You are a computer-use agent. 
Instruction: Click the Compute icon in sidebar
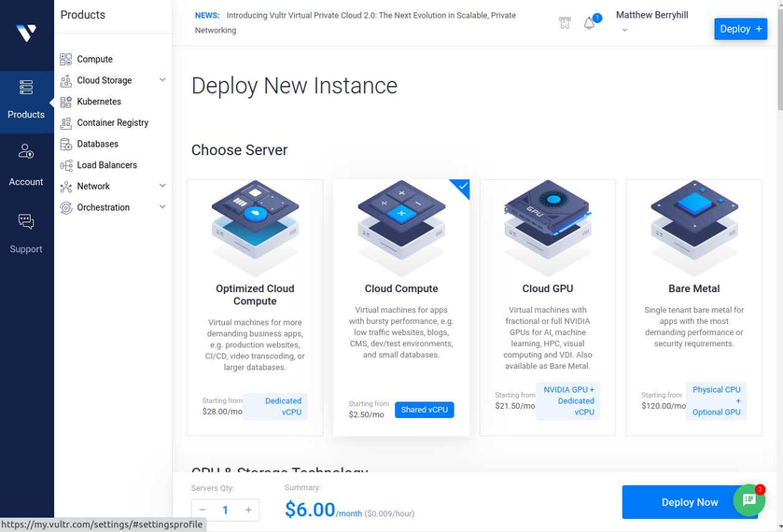(65, 60)
